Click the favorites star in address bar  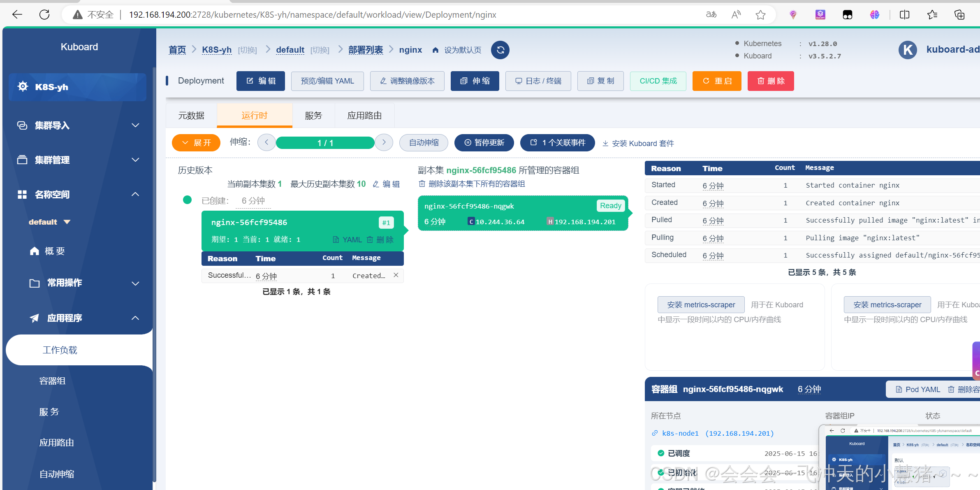(x=760, y=15)
